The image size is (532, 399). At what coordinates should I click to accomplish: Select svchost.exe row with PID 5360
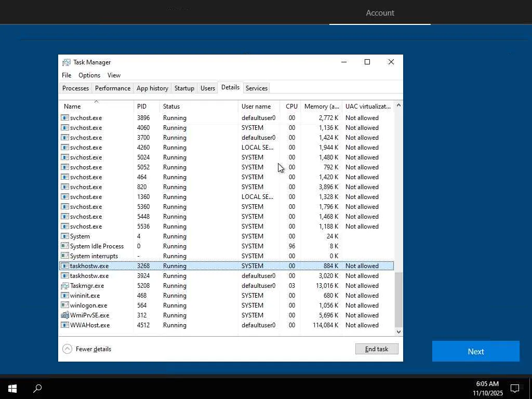[x=227, y=207]
